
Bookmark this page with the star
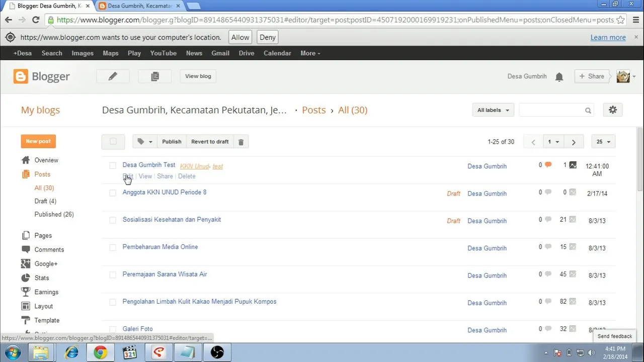(621, 20)
